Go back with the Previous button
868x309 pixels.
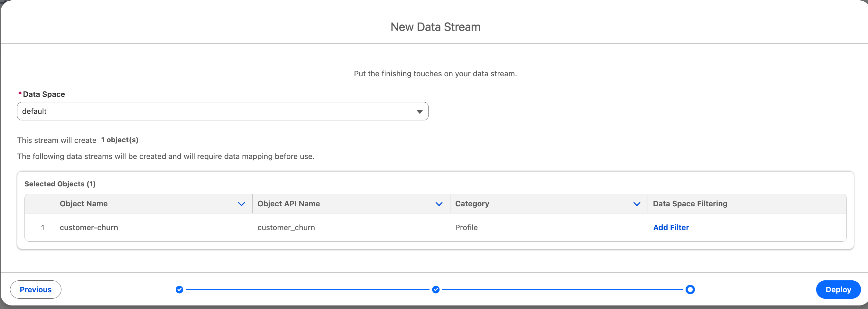[x=36, y=289]
